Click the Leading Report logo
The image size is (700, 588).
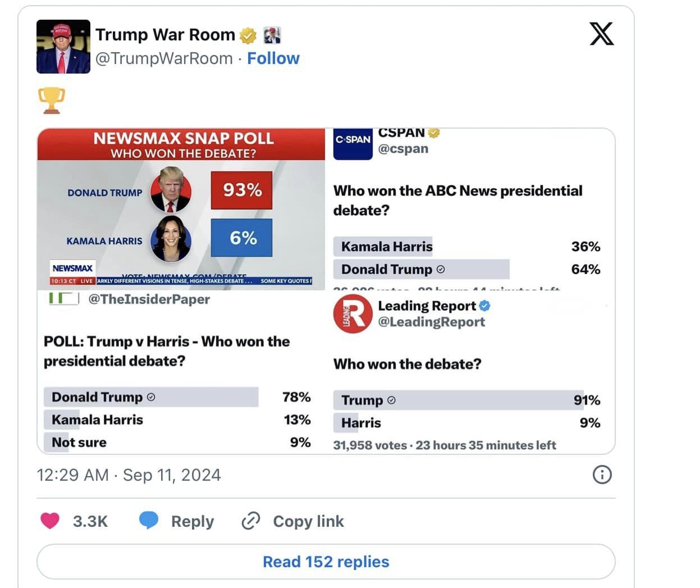(x=353, y=314)
